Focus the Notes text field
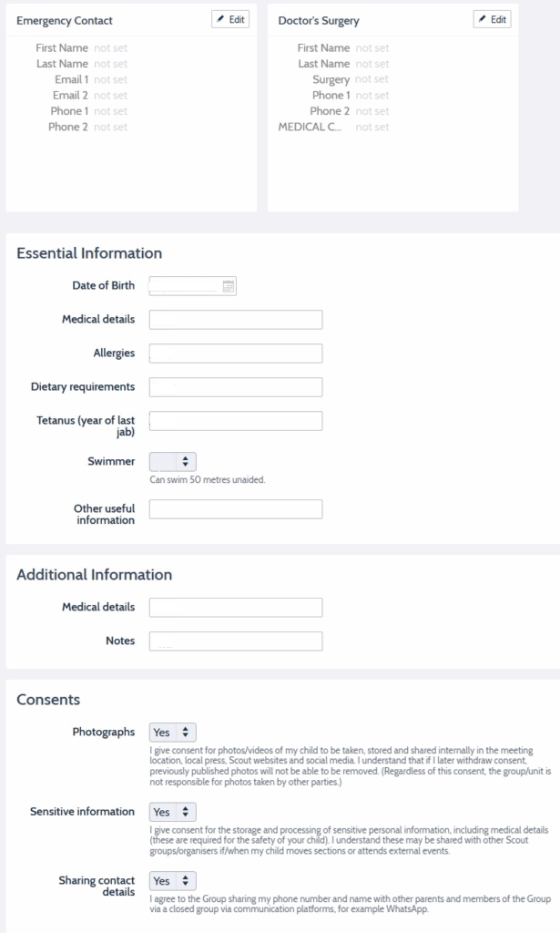The height and width of the screenshot is (933, 560). click(x=236, y=641)
